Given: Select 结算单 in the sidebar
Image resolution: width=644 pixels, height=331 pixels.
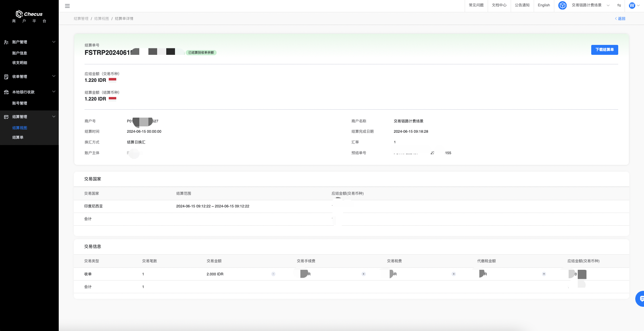Looking at the screenshot, I should click(x=18, y=137).
